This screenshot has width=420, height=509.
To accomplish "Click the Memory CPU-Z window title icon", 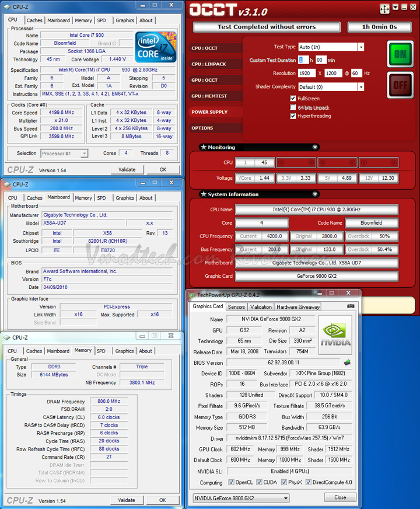I will (x=7, y=337).
